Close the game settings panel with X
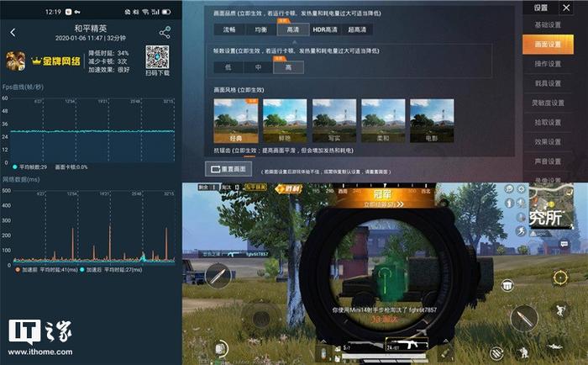 point(566,8)
